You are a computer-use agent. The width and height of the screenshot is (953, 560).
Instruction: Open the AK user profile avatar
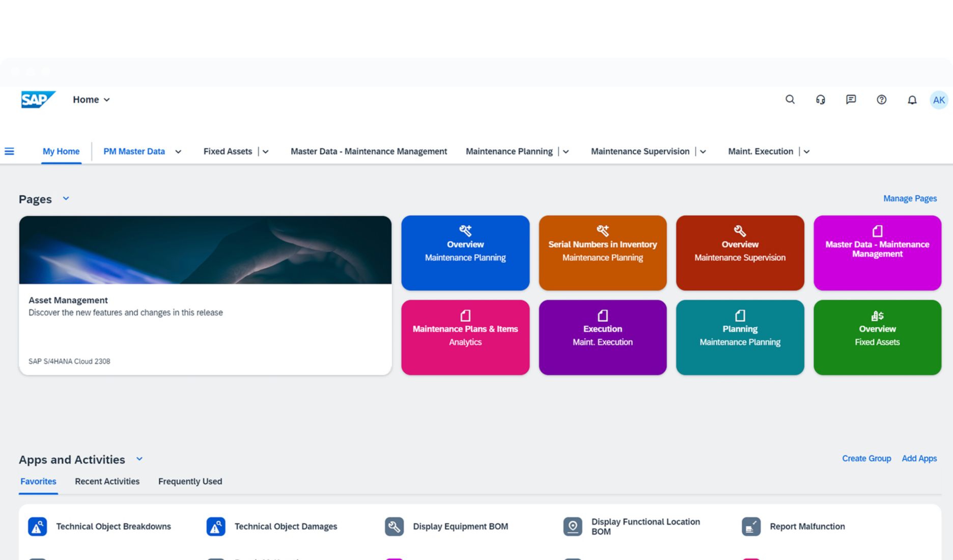click(x=938, y=100)
